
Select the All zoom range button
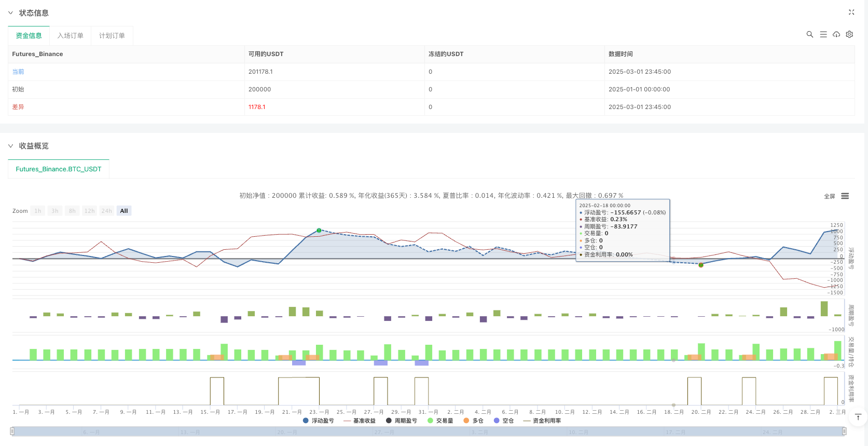pos(124,211)
